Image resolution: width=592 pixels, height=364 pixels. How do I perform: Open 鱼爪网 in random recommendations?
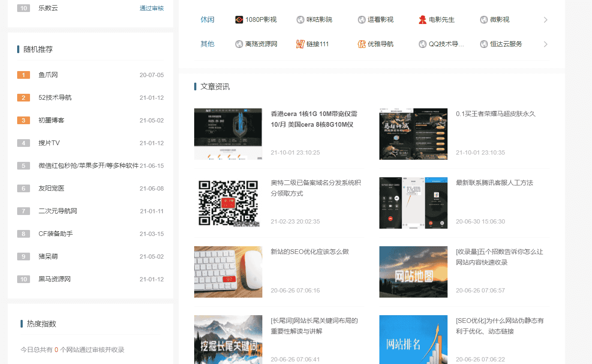(x=48, y=75)
